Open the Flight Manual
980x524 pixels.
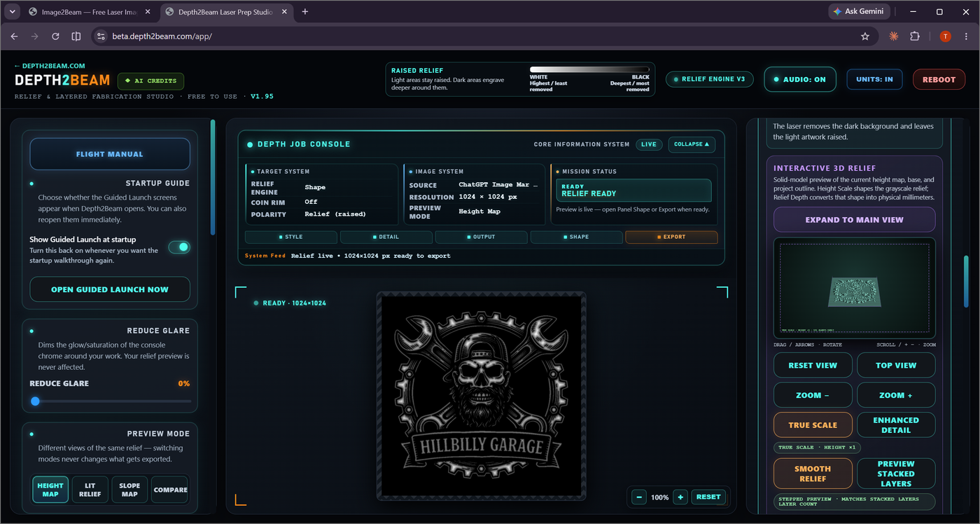[110, 154]
